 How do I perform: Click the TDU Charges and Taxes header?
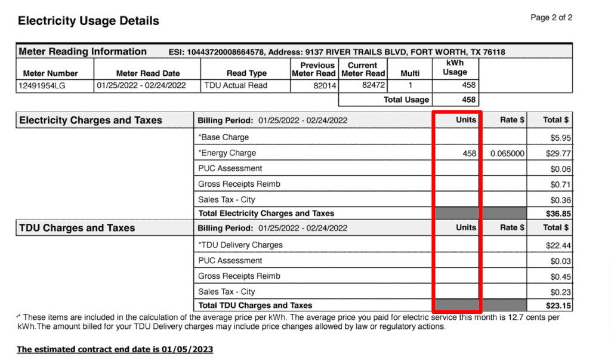click(x=77, y=227)
